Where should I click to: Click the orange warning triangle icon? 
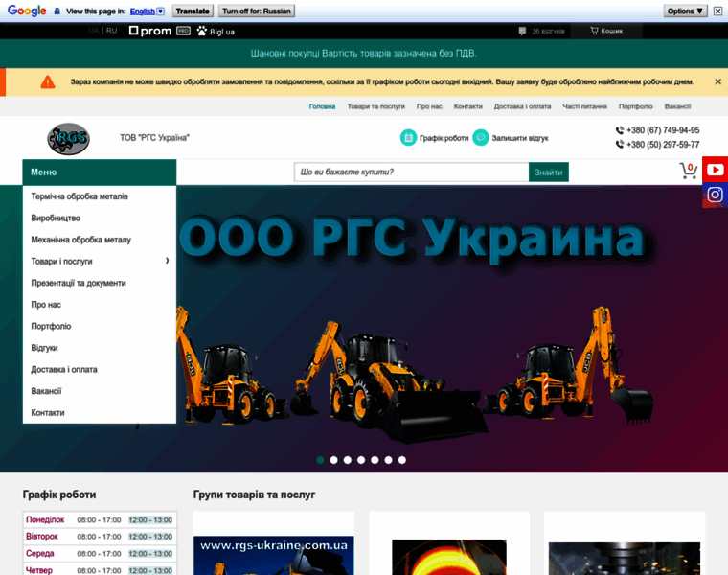47,82
